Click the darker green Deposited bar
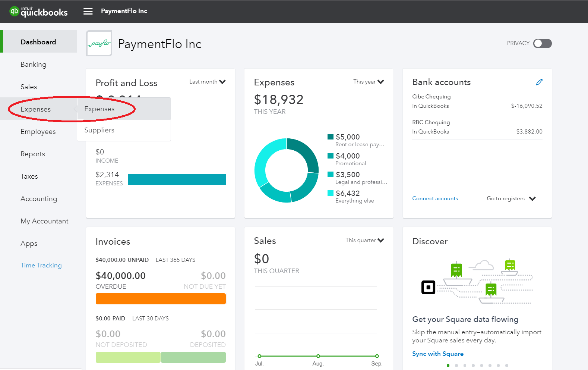This screenshot has height=370, width=588. click(x=193, y=357)
